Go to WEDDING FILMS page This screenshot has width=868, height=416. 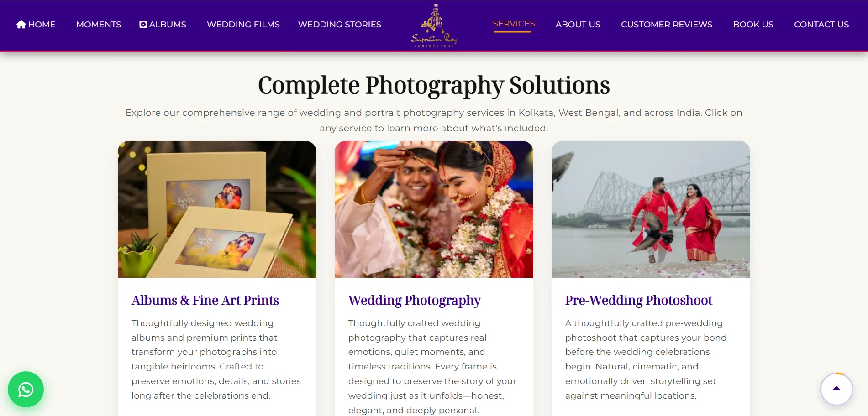[243, 25]
